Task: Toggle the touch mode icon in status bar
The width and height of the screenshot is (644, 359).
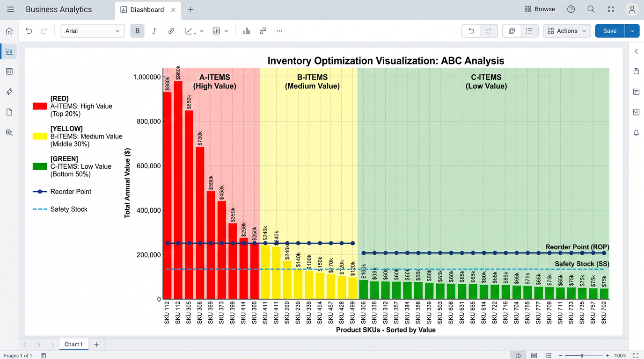Action: tap(519, 356)
